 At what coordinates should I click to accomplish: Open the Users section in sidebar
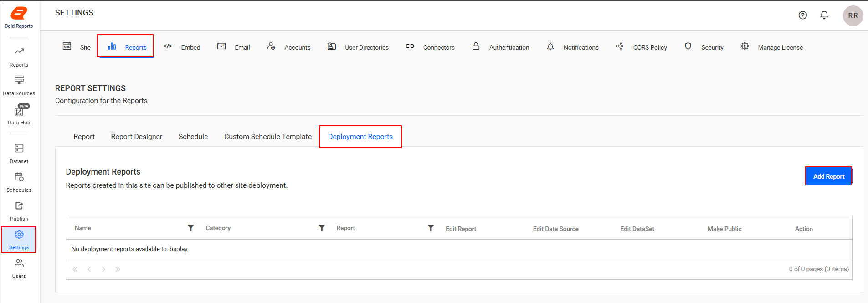19,268
